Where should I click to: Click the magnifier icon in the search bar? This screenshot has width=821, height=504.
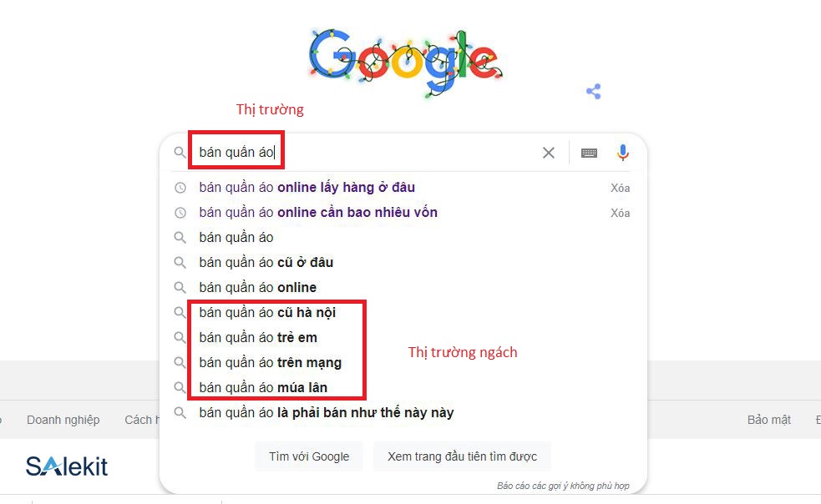coord(180,153)
